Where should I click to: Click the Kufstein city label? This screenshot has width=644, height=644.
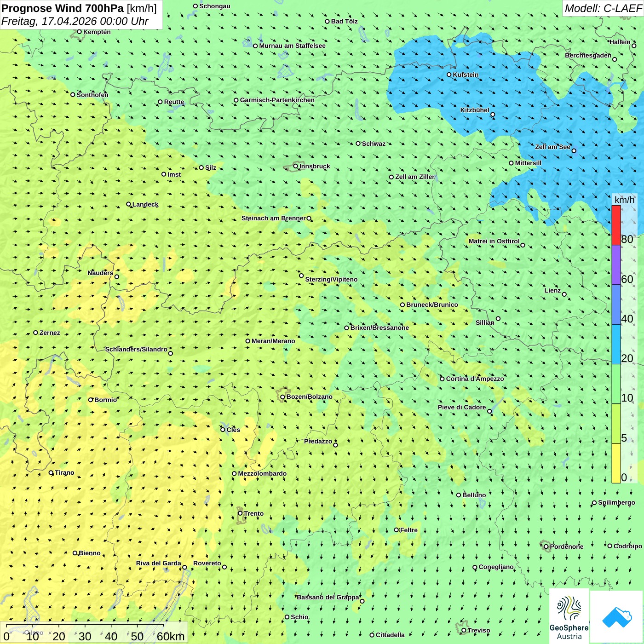pos(466,75)
